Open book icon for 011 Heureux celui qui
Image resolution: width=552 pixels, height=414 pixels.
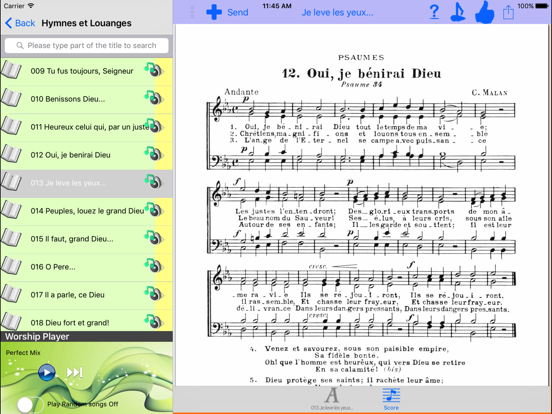coord(11,126)
